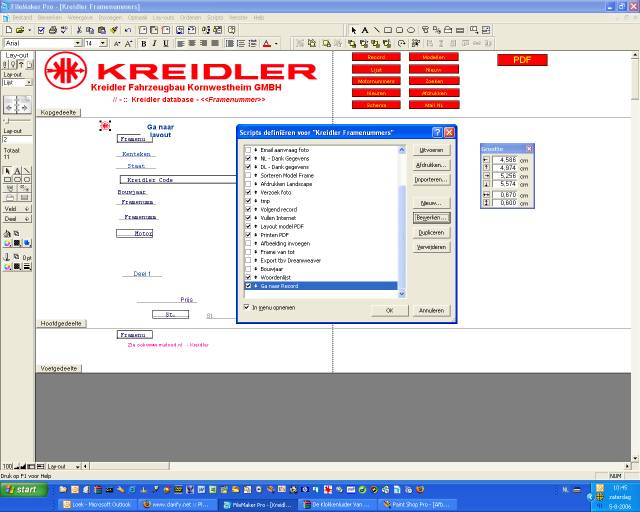This screenshot has height=512, width=640.
Task: Select the arrow pointer tool in top toolbar
Action: click(353, 30)
